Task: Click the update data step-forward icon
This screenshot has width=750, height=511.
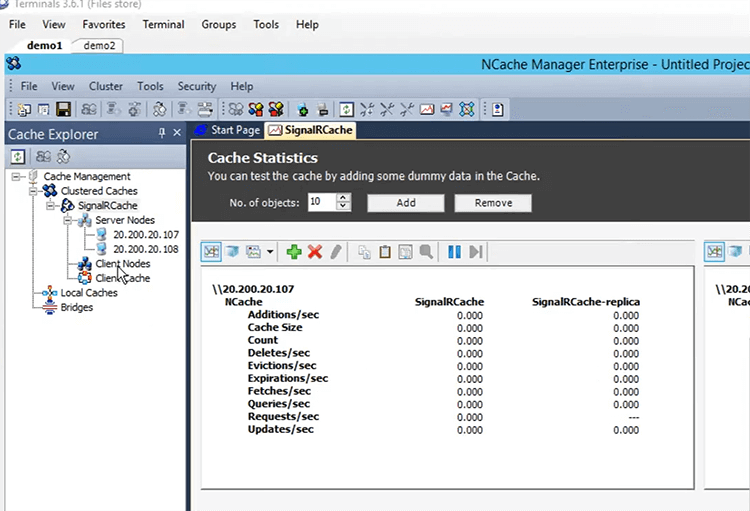Action: (475, 252)
